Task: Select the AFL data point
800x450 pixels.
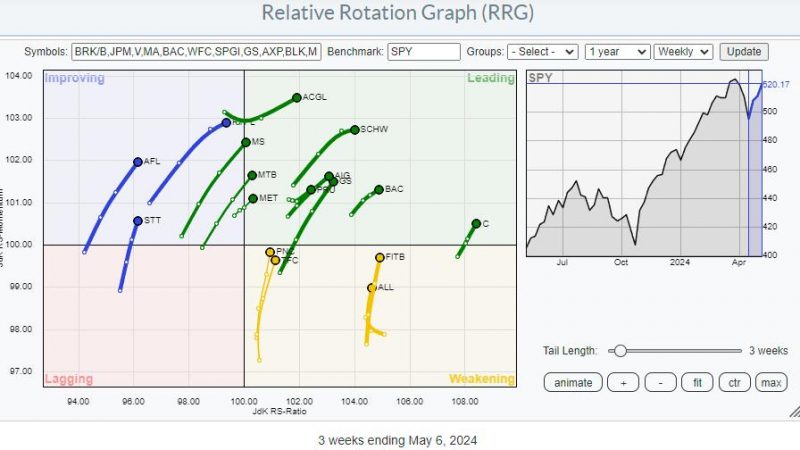Action: (x=138, y=162)
